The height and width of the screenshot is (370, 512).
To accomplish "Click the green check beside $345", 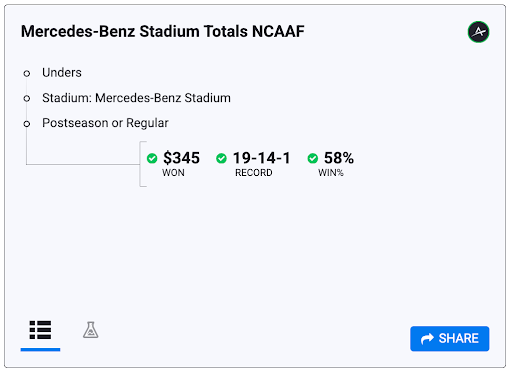I will pyautogui.click(x=152, y=158).
